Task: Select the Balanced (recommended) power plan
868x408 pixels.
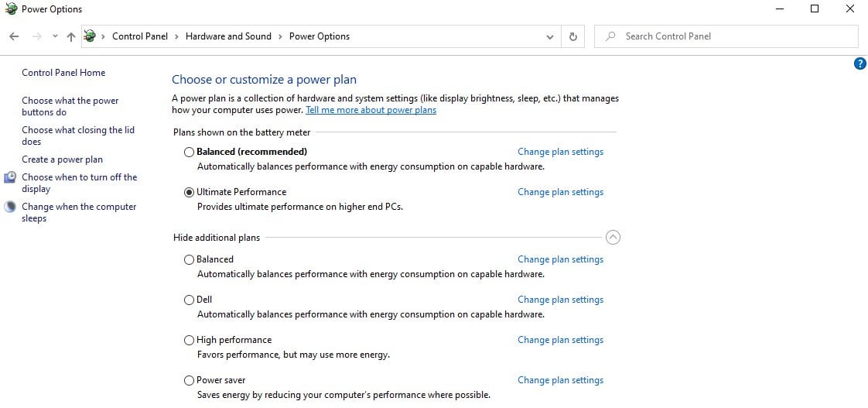Action: (190, 152)
